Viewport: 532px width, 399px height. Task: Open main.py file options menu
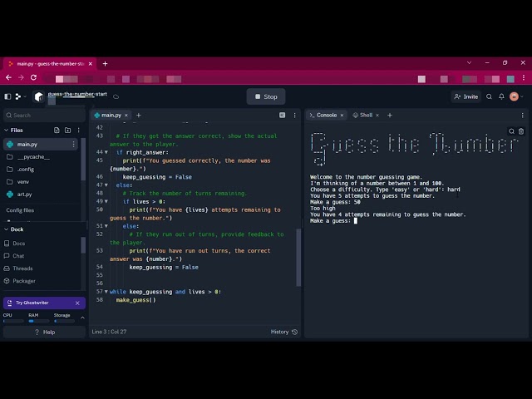[x=73, y=145]
